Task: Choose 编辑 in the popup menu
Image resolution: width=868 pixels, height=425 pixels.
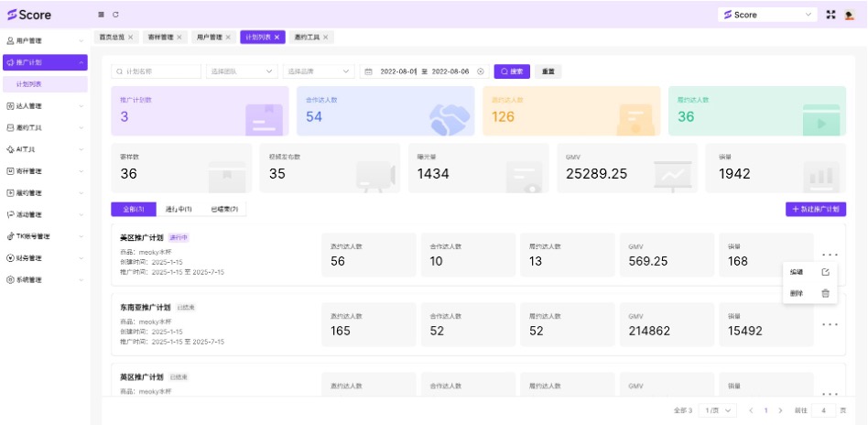Action: (809, 272)
